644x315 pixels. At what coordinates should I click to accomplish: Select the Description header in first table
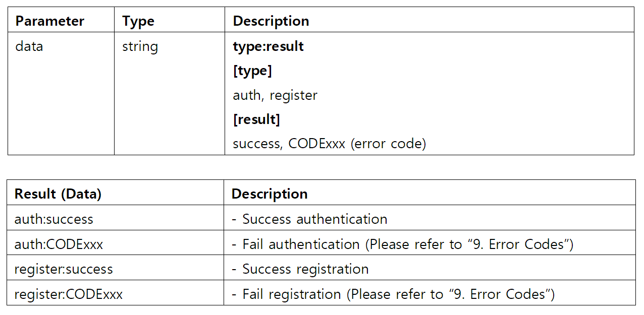(x=271, y=21)
